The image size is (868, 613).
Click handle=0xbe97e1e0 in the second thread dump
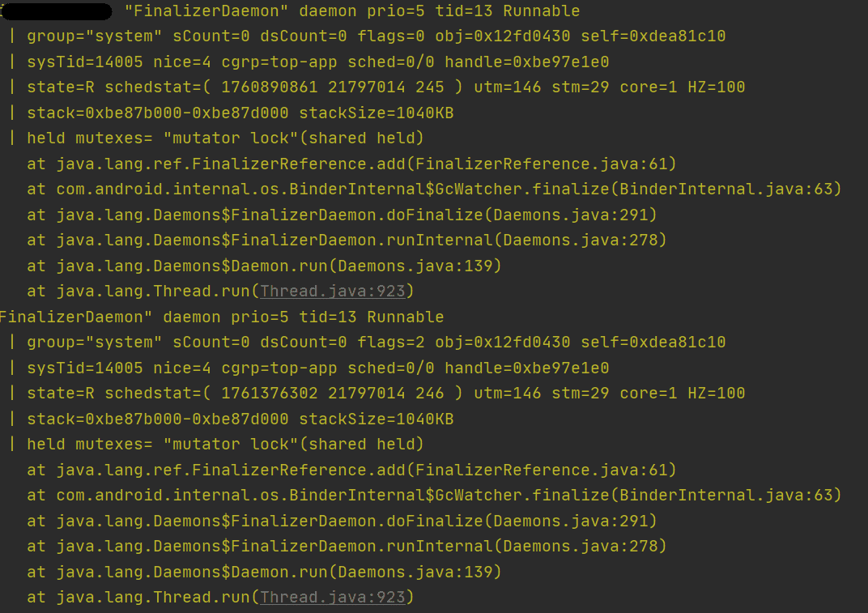coord(526,368)
